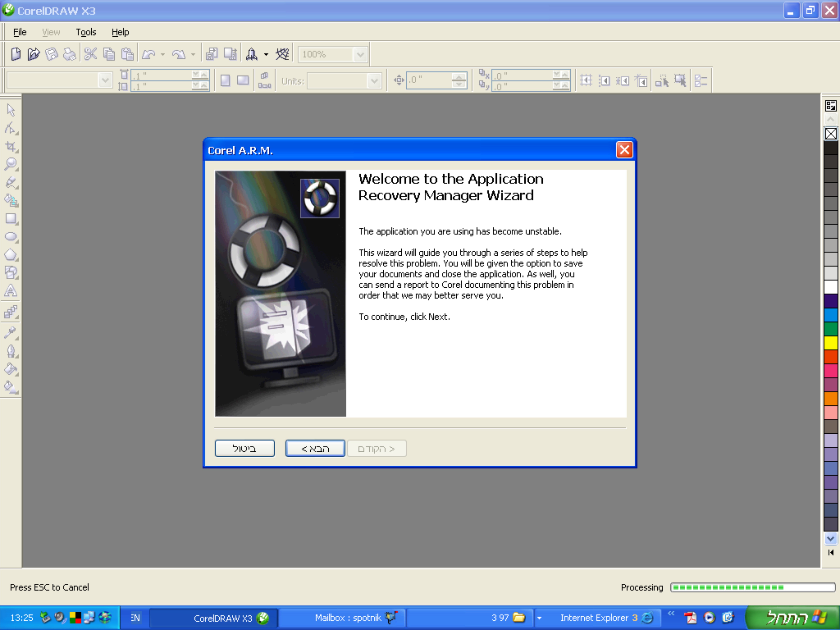The height and width of the screenshot is (630, 840).
Task: Expand the zoom level 100% dropdown
Action: pos(360,55)
